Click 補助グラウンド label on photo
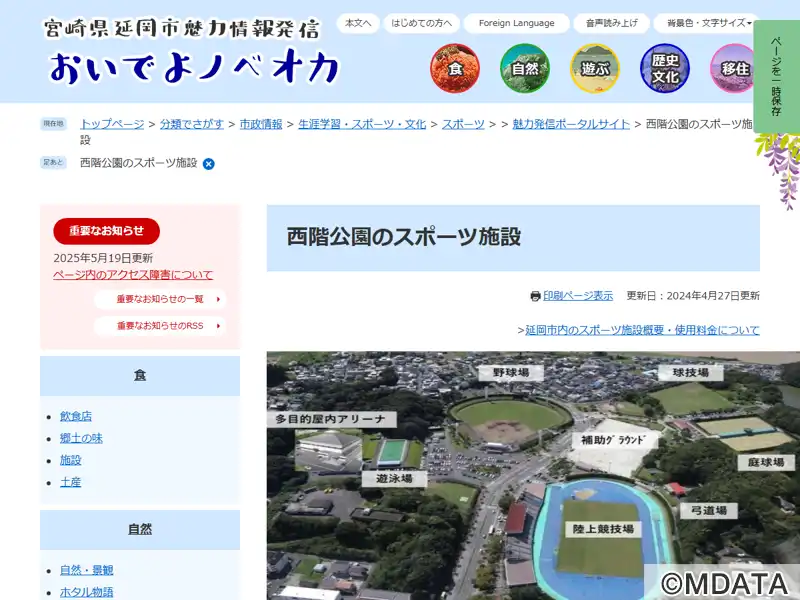800x600 pixels. [614, 440]
